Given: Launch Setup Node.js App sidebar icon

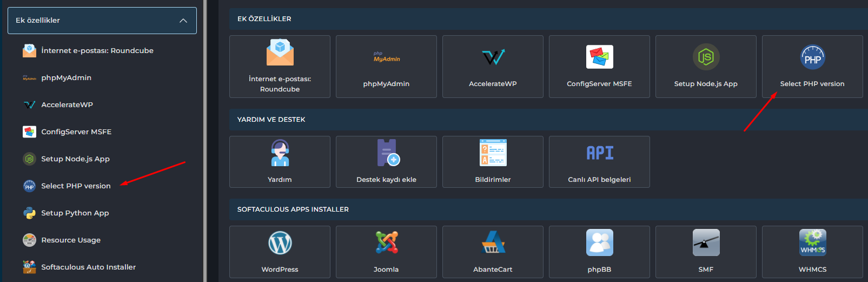Looking at the screenshot, I should (x=29, y=159).
